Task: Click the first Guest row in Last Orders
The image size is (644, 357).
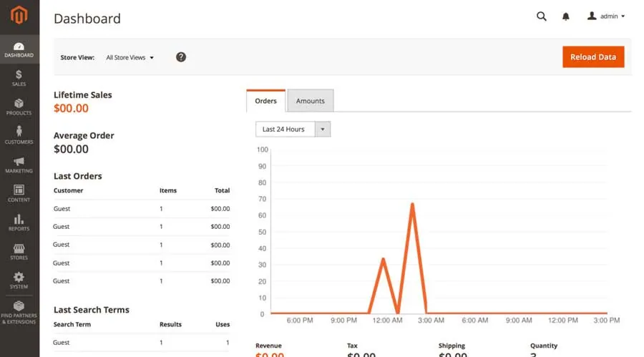Action: (x=141, y=209)
